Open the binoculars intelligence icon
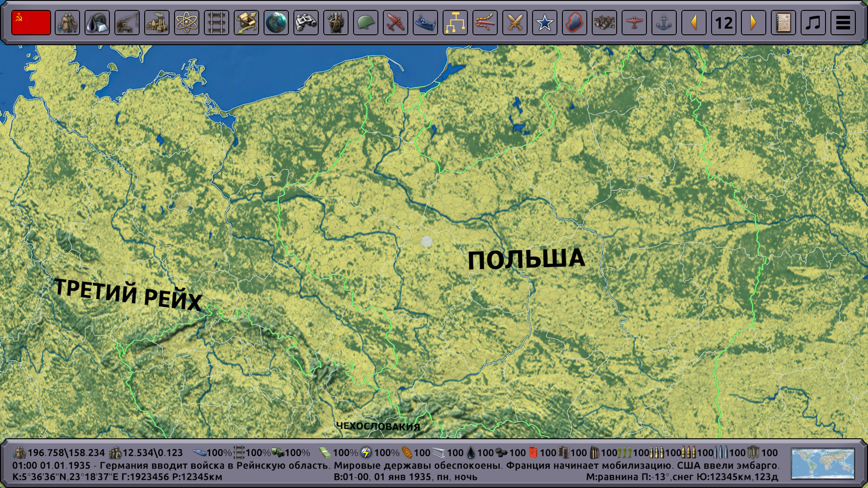Viewport: 868px width, 488px height. 306,23
